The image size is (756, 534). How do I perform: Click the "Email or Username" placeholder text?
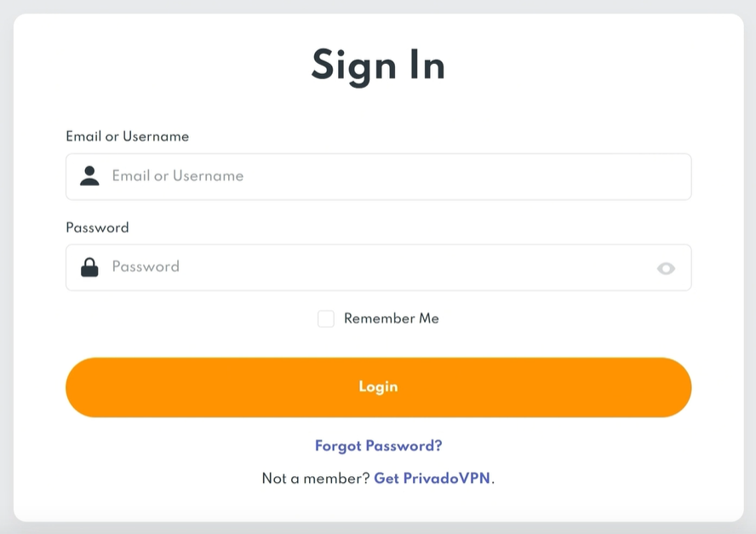[x=178, y=176]
